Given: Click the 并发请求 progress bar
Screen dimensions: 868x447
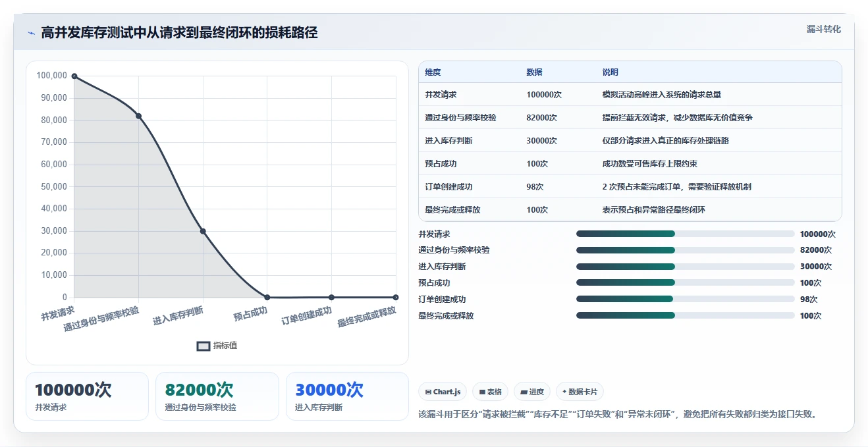Looking at the screenshot, I should pos(686,234).
